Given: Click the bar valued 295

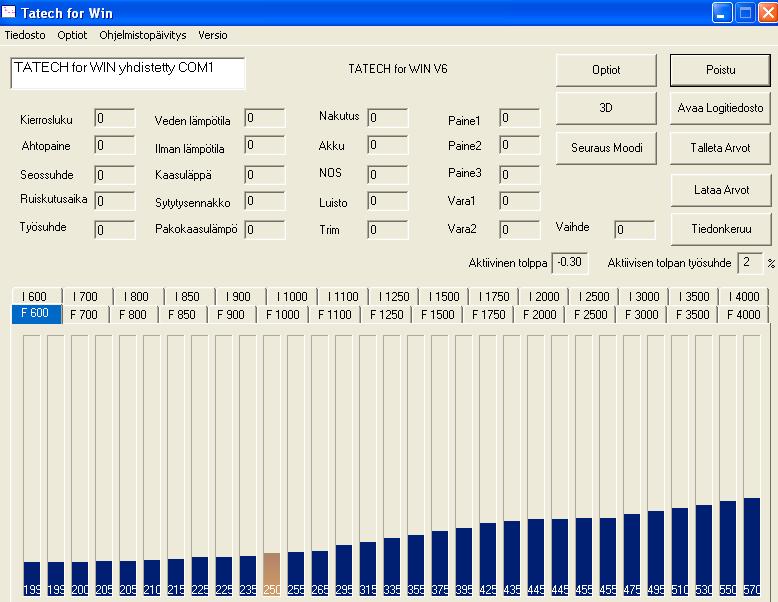Looking at the screenshot, I should click(344, 570).
